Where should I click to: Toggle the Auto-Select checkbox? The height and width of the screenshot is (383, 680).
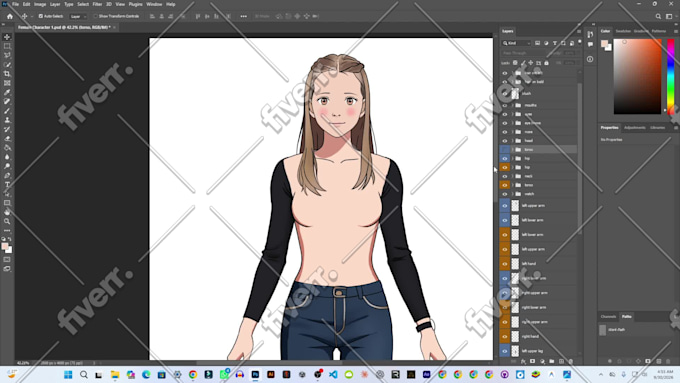[x=41, y=16]
